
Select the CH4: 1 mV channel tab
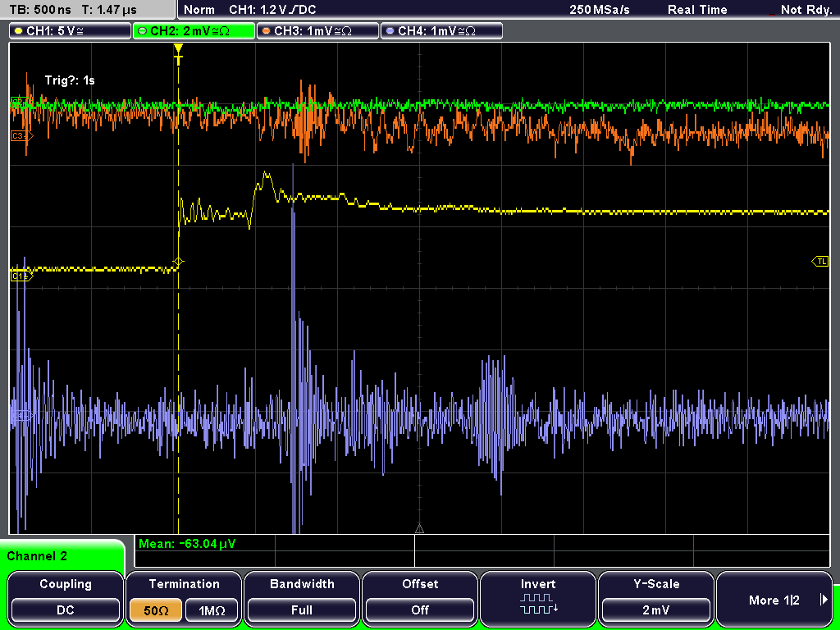(441, 31)
